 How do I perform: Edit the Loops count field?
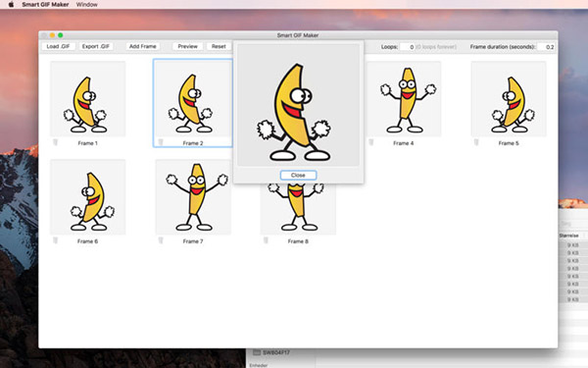coord(408,47)
